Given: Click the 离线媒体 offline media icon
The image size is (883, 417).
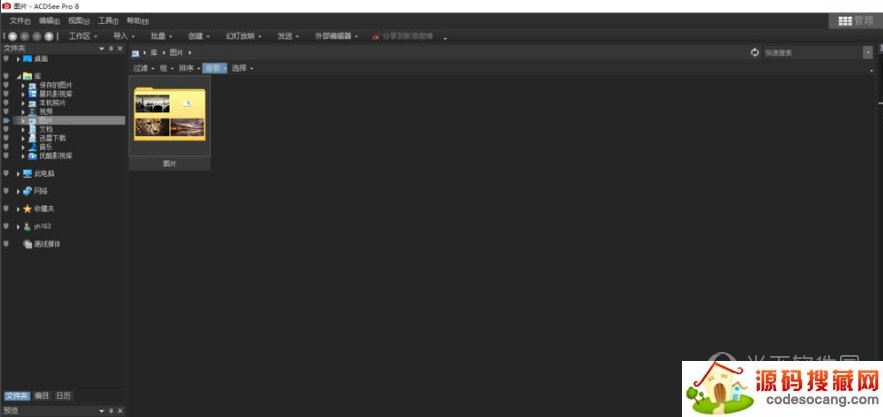Looking at the screenshot, I should point(28,244).
